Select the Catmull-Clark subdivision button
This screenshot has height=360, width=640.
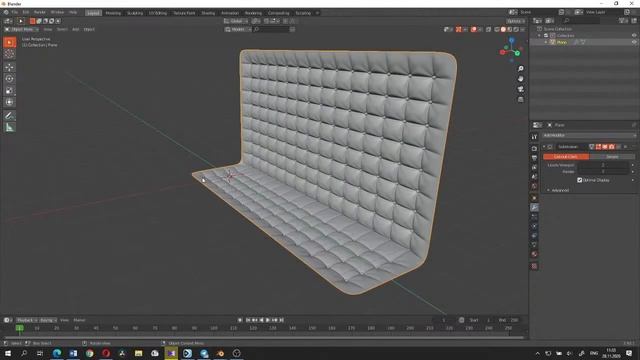tap(566, 157)
